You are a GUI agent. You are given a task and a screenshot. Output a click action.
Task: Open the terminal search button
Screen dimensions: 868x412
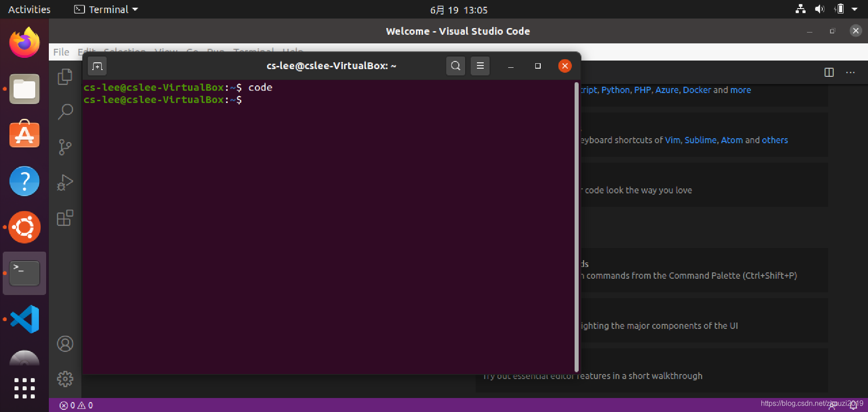coord(456,66)
